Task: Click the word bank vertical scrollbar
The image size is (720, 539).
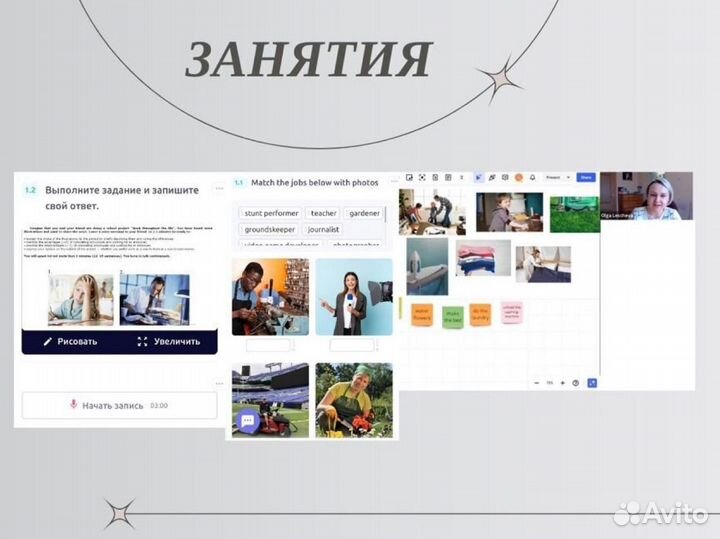Action: coord(385,215)
